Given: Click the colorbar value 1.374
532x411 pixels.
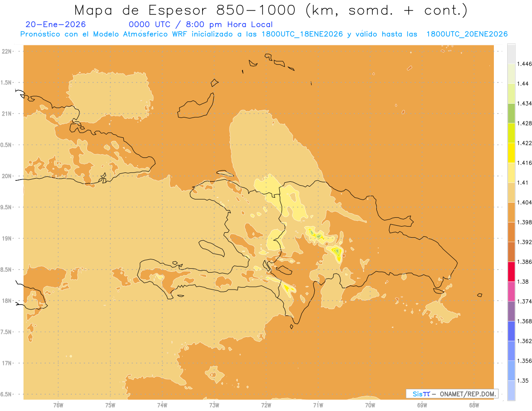Looking at the screenshot, I should click(525, 301).
